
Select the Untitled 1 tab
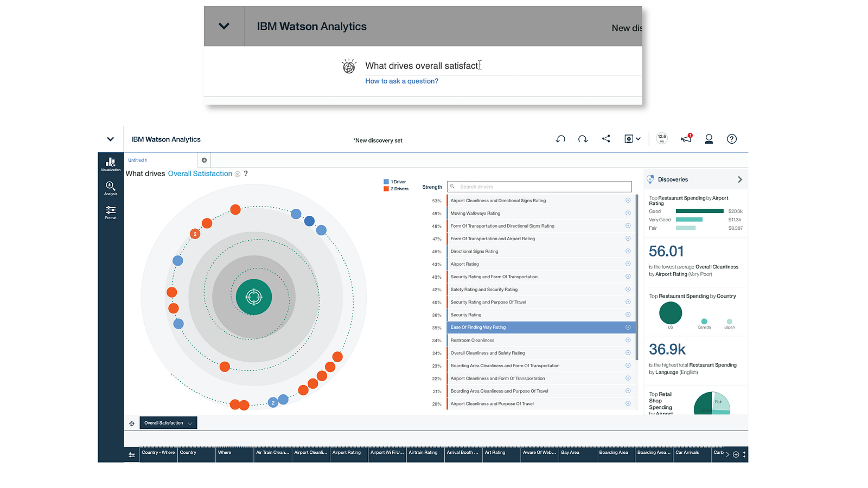click(138, 160)
